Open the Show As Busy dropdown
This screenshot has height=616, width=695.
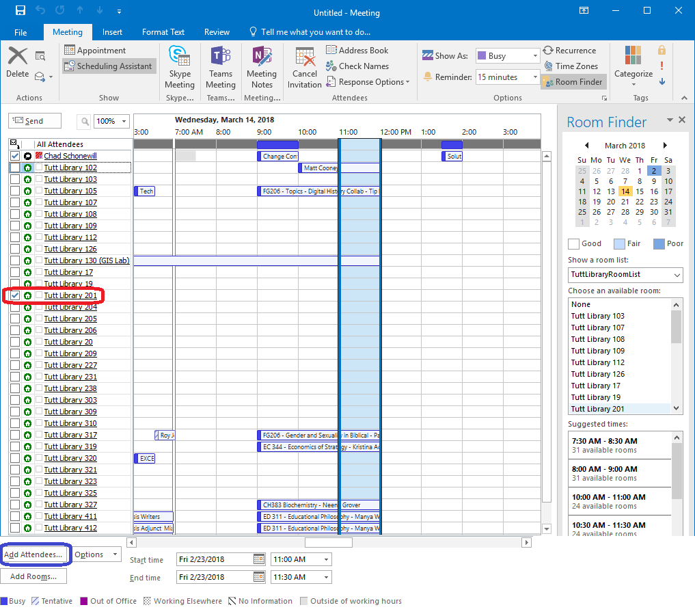[535, 56]
